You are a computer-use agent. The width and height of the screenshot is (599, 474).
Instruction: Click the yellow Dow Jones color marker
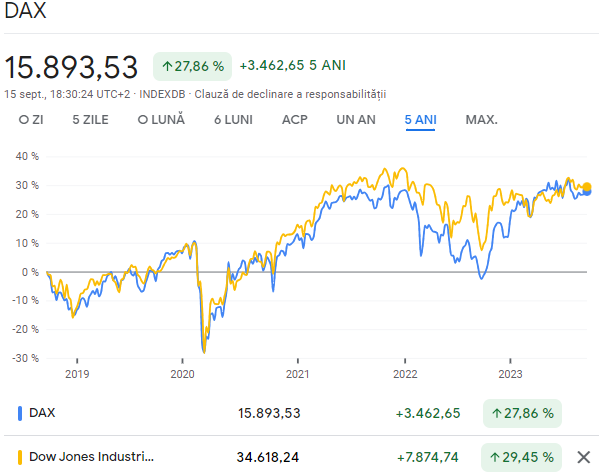tap(20, 457)
